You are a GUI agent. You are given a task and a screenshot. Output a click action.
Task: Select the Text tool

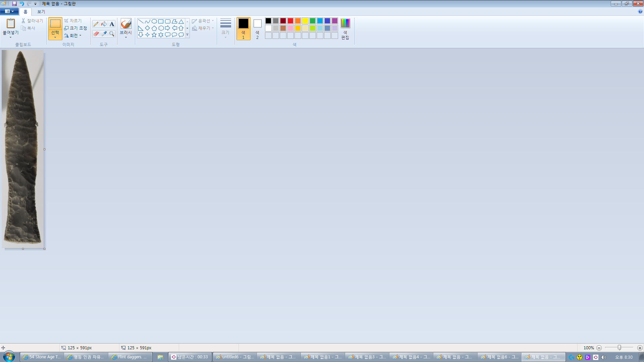[112, 24]
